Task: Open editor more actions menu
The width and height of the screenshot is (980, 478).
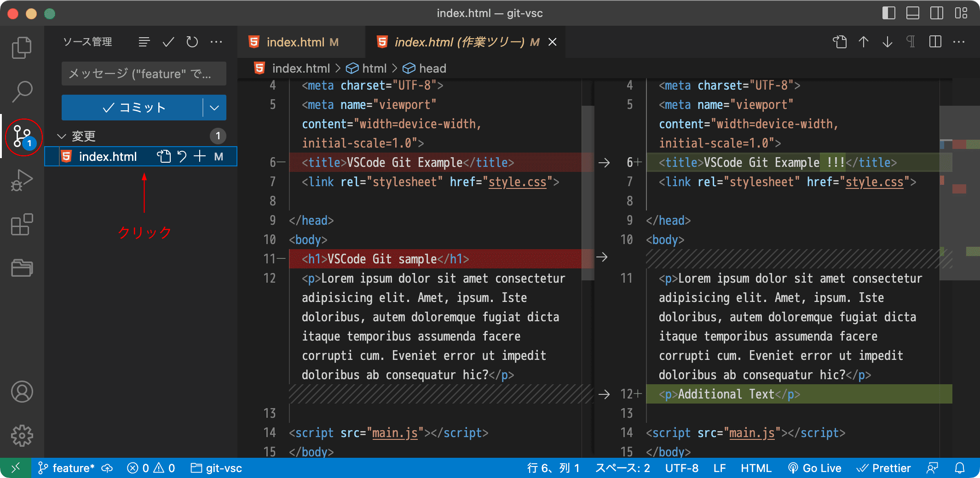Action: [x=959, y=42]
